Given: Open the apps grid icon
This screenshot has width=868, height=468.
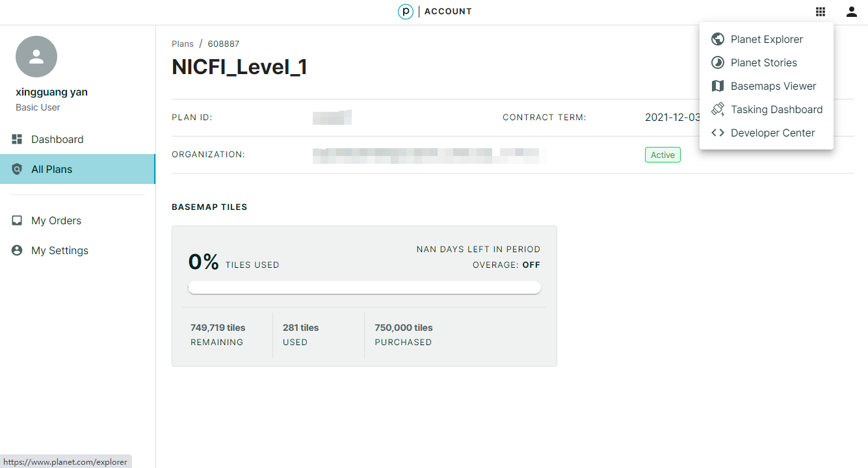Looking at the screenshot, I should tap(821, 12).
